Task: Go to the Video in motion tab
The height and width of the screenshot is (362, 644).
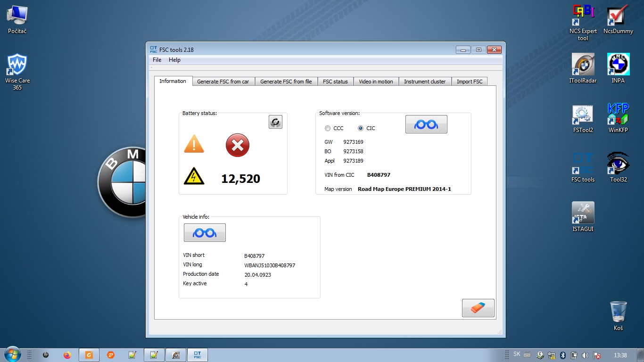Action: coord(376,82)
